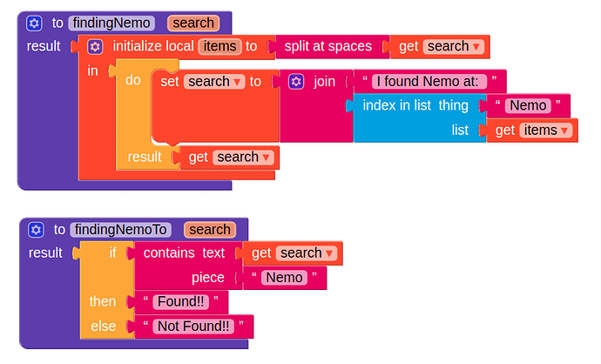601x364 pixels.
Task: Open the join block mutator gear
Action: [296, 81]
